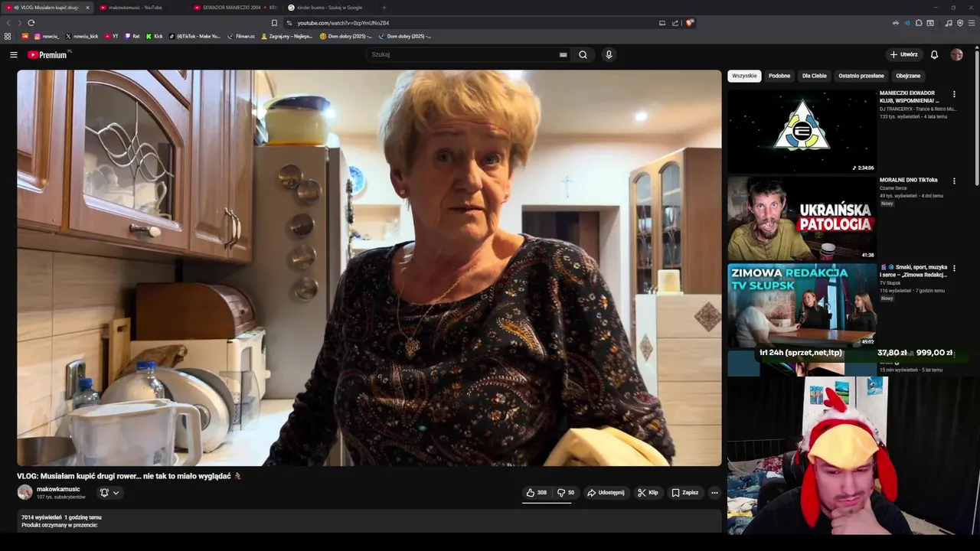Open YouTube notifications bell
The width and height of the screenshot is (980, 551).
tap(934, 54)
